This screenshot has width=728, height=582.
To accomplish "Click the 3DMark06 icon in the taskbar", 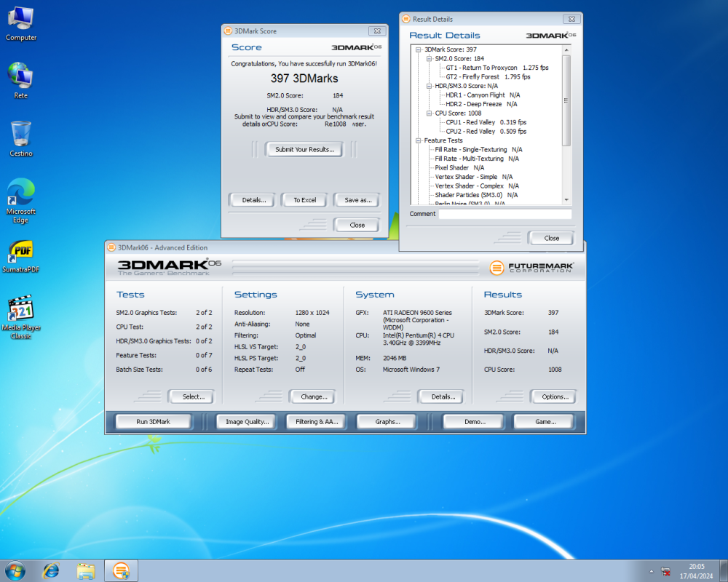I will click(121, 571).
